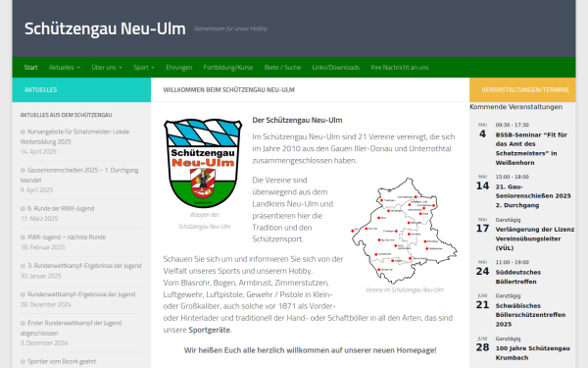This screenshot has height=368, width=588.
Task: Expand the Sport dropdown menu
Action: pos(144,67)
